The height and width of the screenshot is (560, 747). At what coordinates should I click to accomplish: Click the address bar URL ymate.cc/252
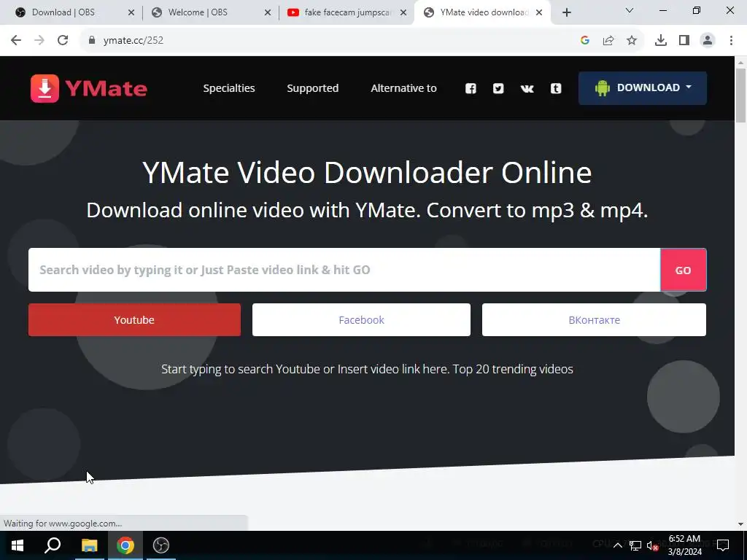133,41
